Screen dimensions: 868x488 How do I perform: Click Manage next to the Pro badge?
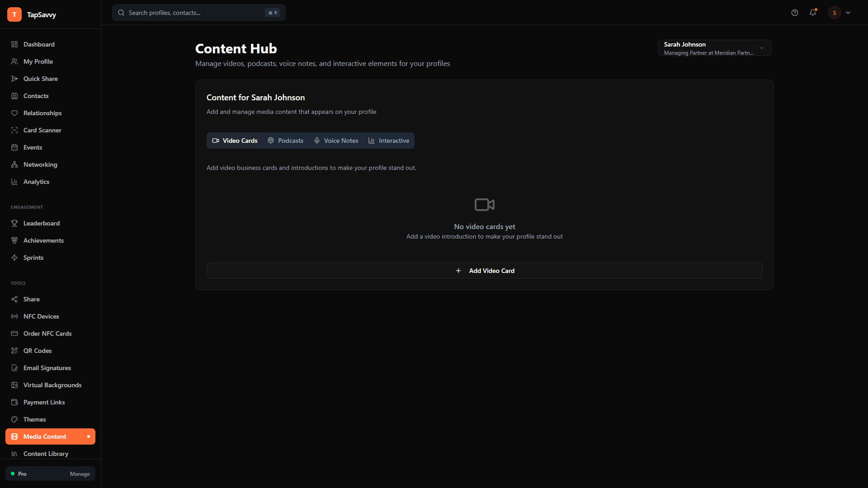pos(80,474)
